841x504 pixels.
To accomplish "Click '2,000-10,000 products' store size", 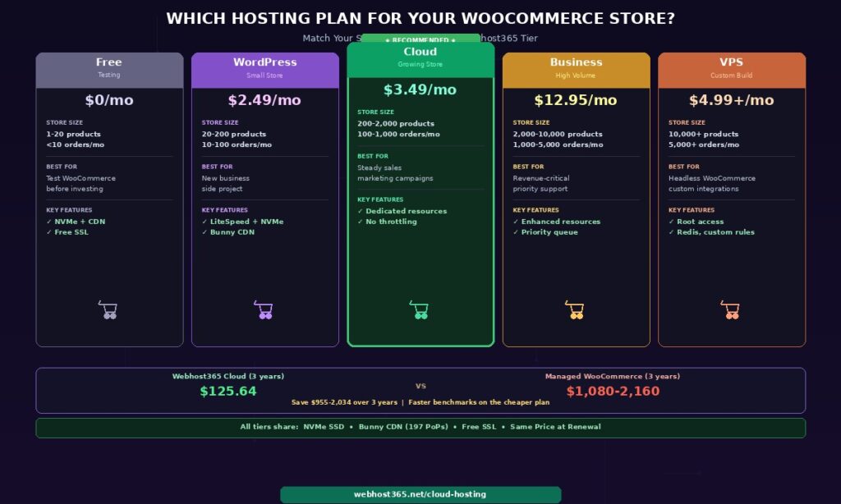I will 558,134.
